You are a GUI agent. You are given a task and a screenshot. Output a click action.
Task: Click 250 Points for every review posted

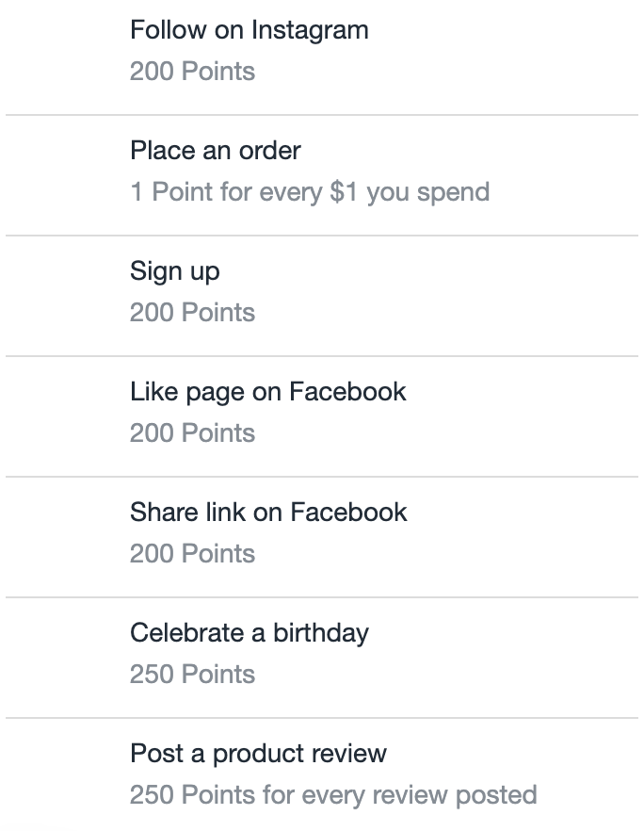(x=333, y=795)
